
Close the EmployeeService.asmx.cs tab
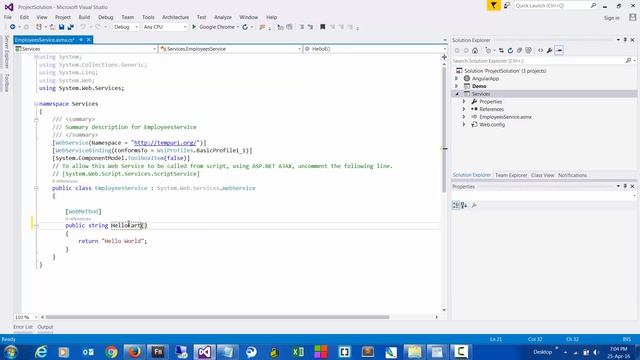(x=89, y=40)
